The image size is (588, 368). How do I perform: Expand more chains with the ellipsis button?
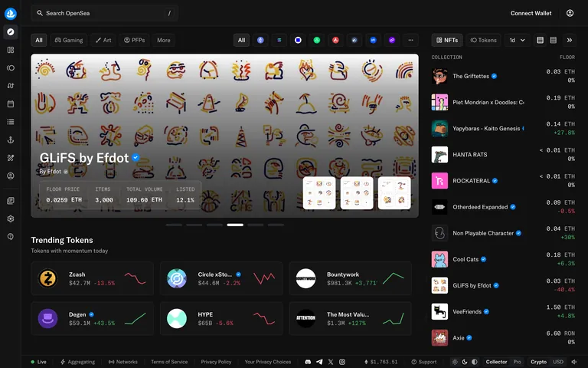[410, 40]
